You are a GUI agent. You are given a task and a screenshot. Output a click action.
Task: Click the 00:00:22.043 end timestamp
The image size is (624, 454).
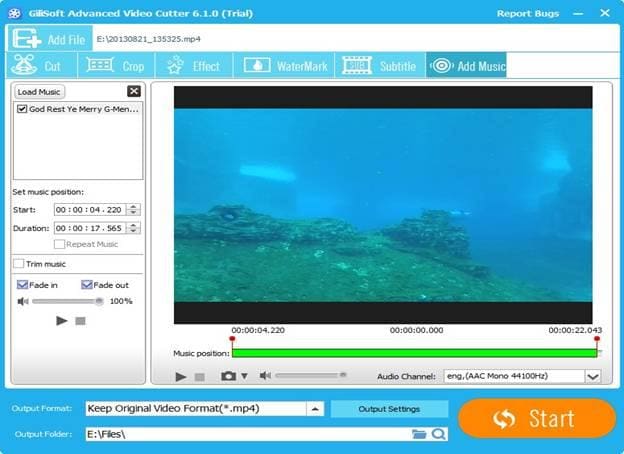coord(575,330)
